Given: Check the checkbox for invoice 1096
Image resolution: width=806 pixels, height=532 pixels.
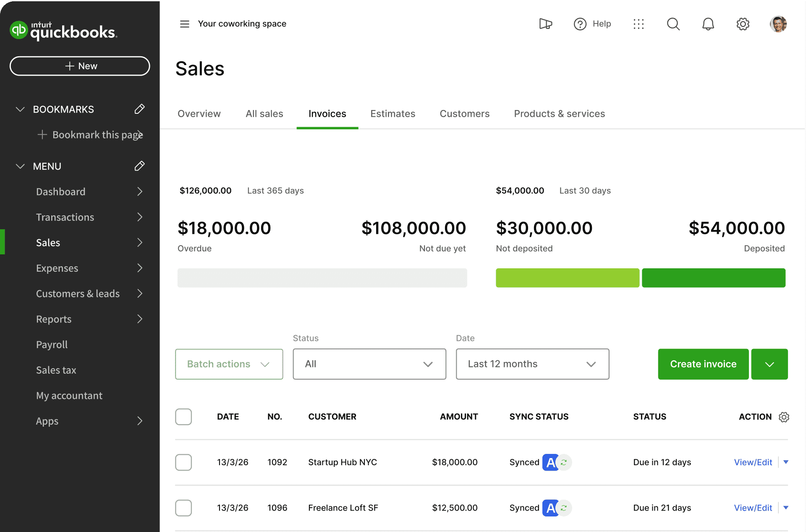Looking at the screenshot, I should [183, 508].
